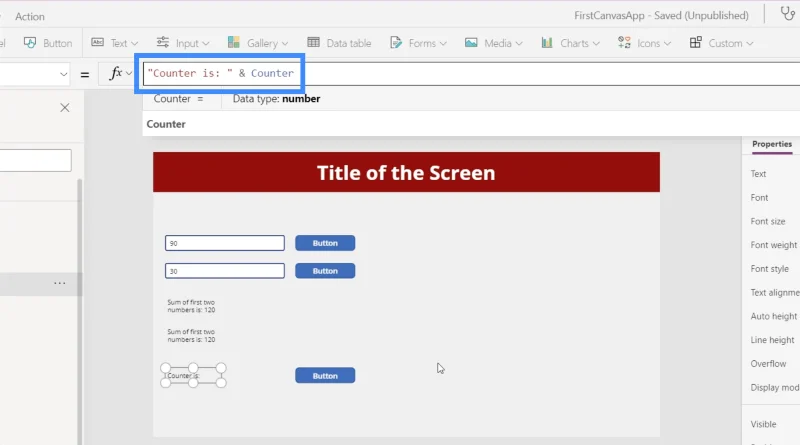Expand the Gallery dropdown chevron

(x=285, y=44)
